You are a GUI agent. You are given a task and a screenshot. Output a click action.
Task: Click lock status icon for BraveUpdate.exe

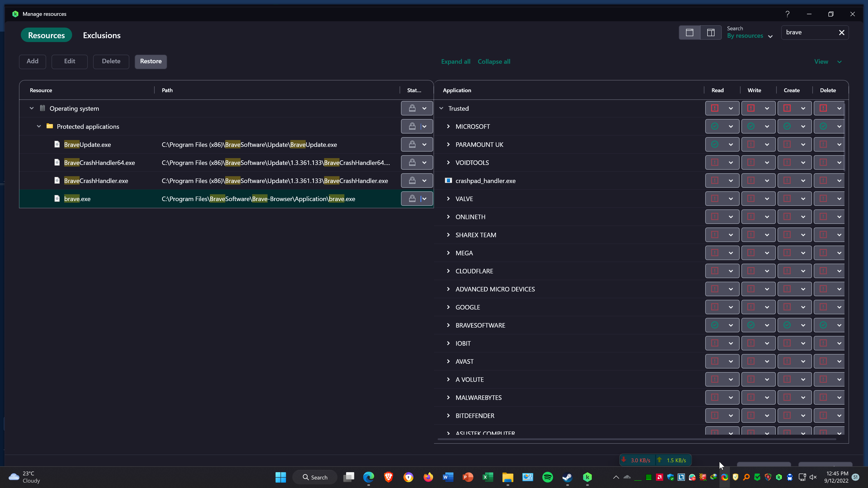[412, 145]
